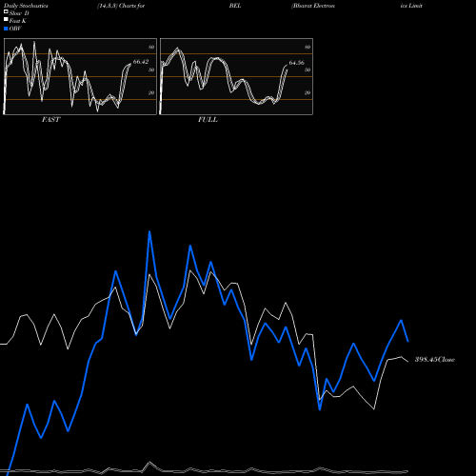Click the blue OBV legend swatch

tap(6, 29)
